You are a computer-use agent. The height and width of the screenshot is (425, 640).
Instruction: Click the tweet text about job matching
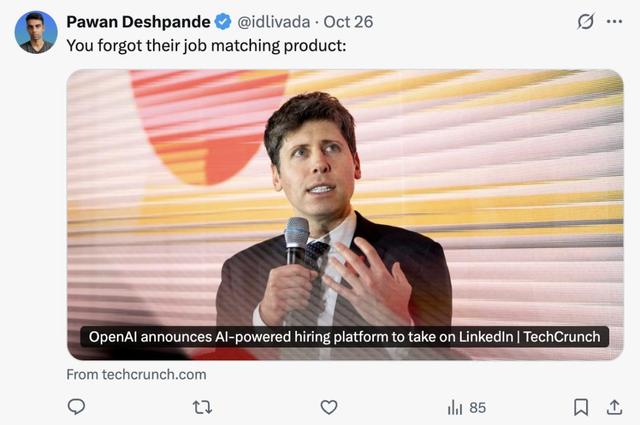pyautogui.click(x=206, y=46)
